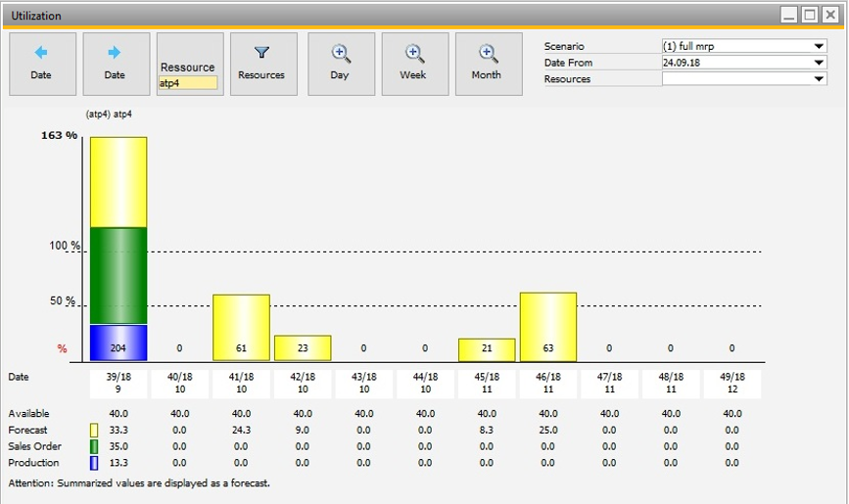Select the yellow bar for week 46/18
This screenshot has height=504, width=849.
(547, 326)
